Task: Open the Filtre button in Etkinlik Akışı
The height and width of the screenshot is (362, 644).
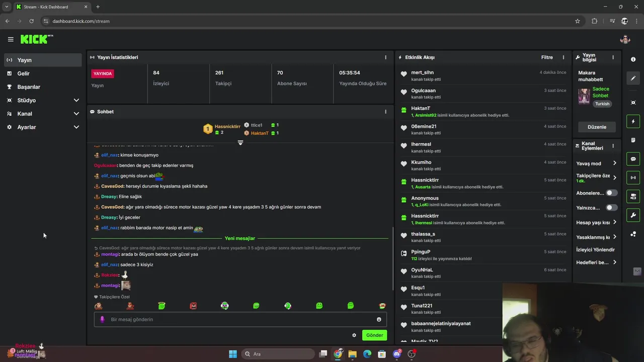Action: coord(547,57)
